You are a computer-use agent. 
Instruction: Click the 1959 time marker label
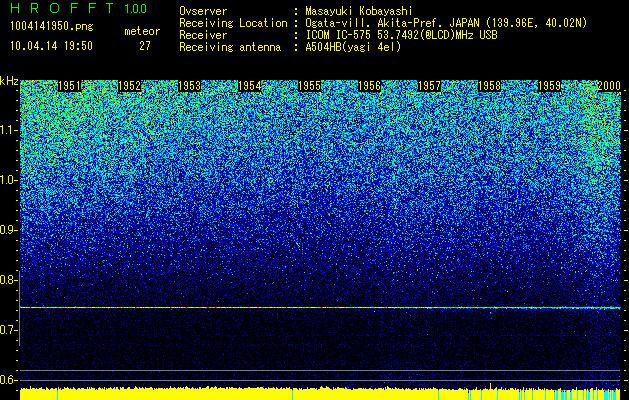click(x=550, y=86)
